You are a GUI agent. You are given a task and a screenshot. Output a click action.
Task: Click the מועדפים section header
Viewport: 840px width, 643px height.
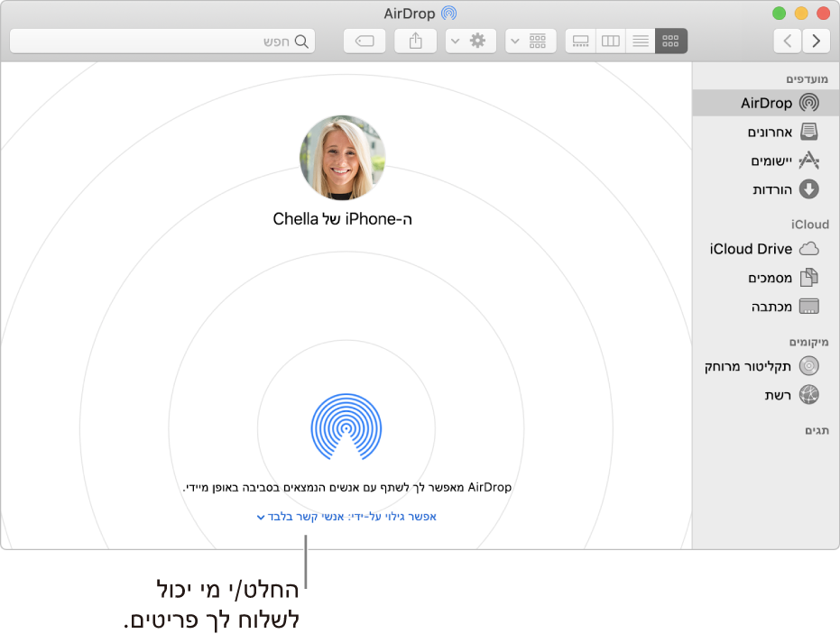[x=807, y=79]
